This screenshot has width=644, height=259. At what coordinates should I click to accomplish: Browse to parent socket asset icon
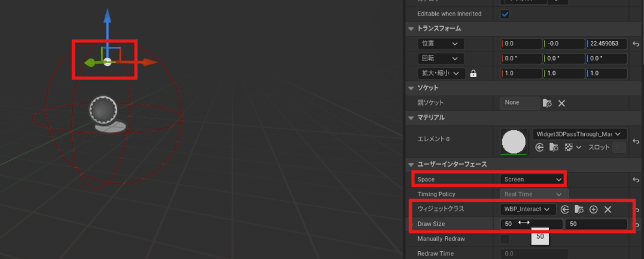(x=547, y=103)
